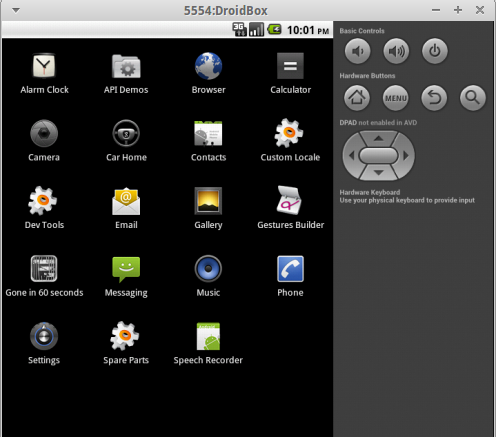Image resolution: width=496 pixels, height=437 pixels.
Task: Click the 10:01 PM clock
Action: click(308, 30)
